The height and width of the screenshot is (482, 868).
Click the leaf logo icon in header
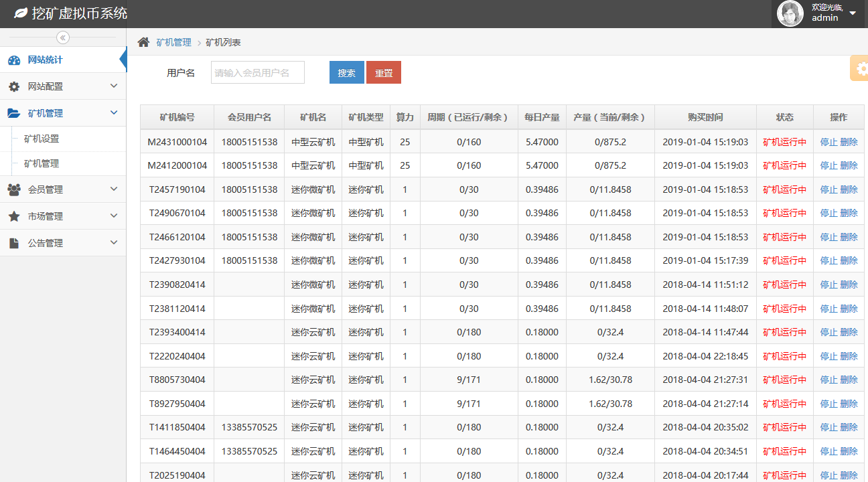click(x=21, y=13)
